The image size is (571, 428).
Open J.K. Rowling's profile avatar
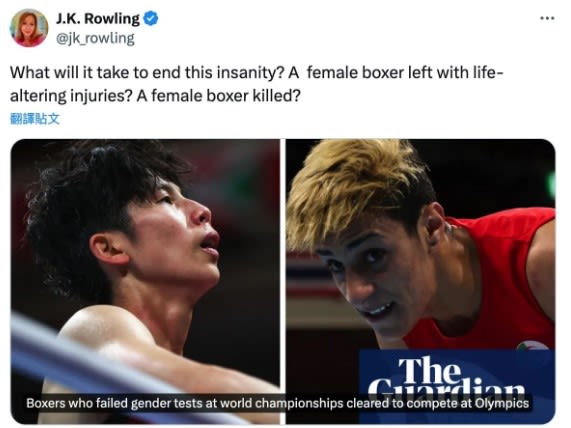click(28, 28)
